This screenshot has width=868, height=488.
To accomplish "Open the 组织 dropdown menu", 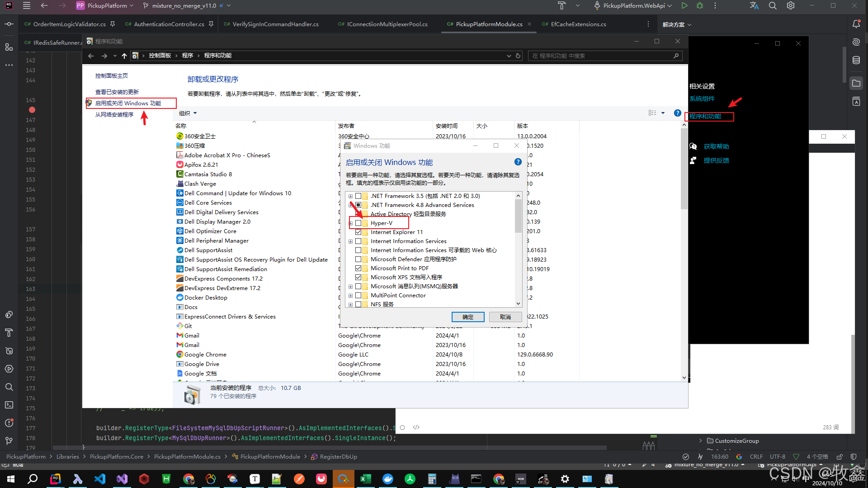I will 188,113.
